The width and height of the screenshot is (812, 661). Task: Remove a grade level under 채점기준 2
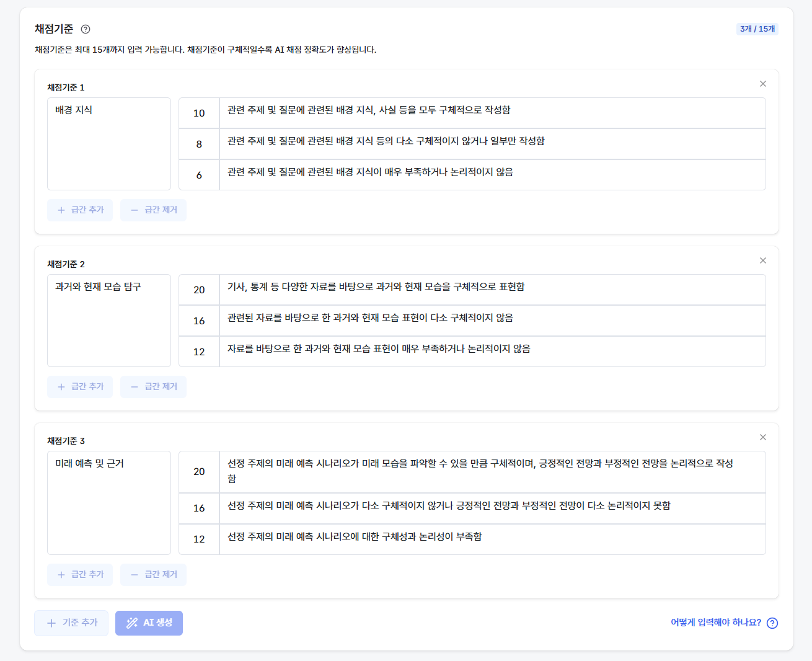point(153,387)
